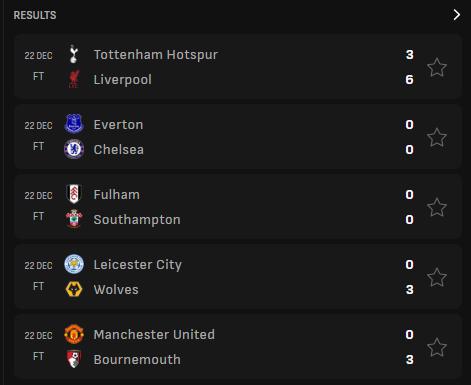Toggle the favorite star for Everton vs Chelsea
The height and width of the screenshot is (385, 471).
click(437, 137)
